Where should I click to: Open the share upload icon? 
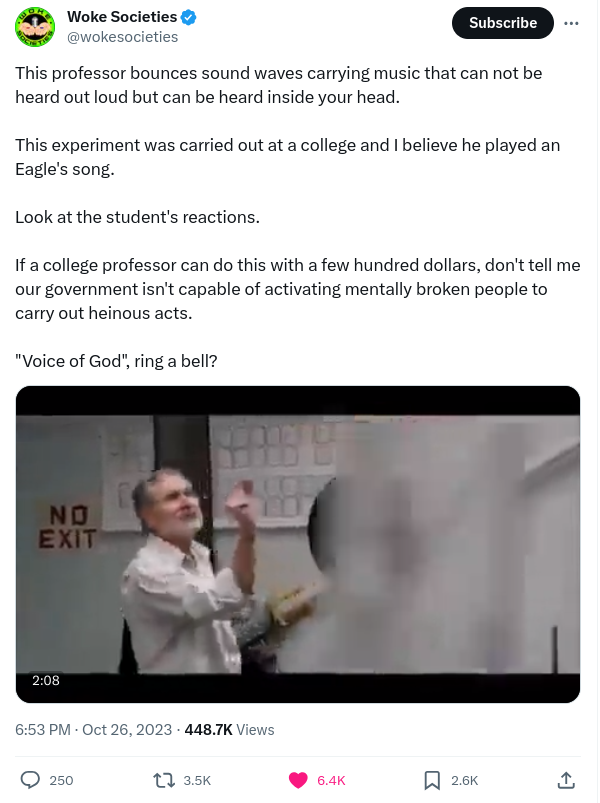coord(566,780)
